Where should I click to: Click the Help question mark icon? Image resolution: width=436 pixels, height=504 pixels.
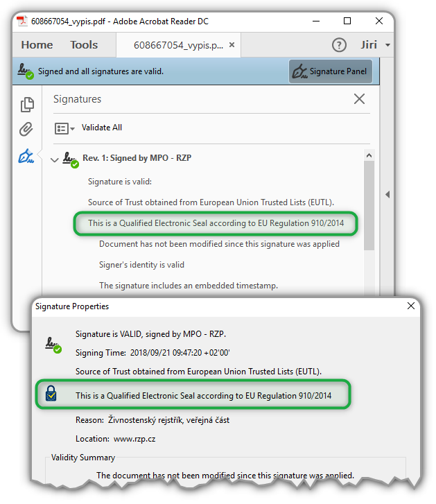[339, 45]
